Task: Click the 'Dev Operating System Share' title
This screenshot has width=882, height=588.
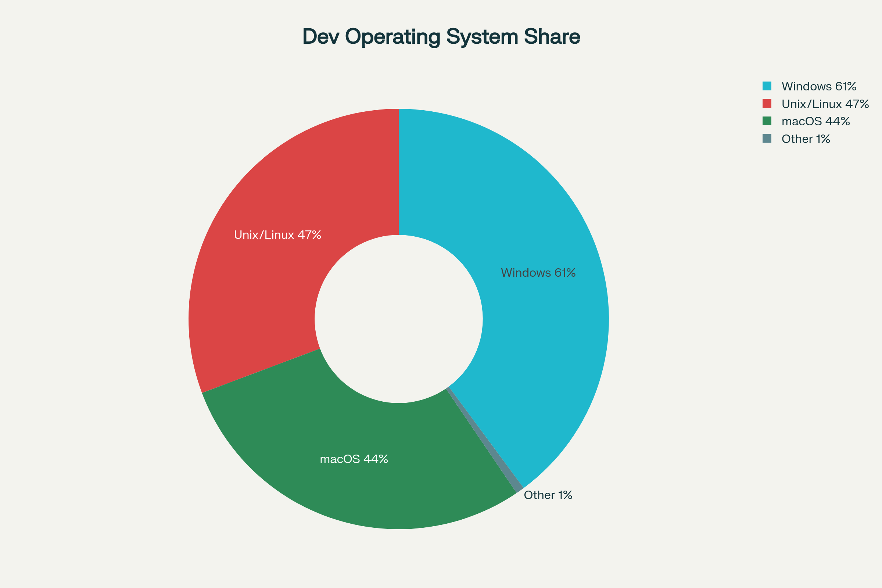Action: coord(441,37)
